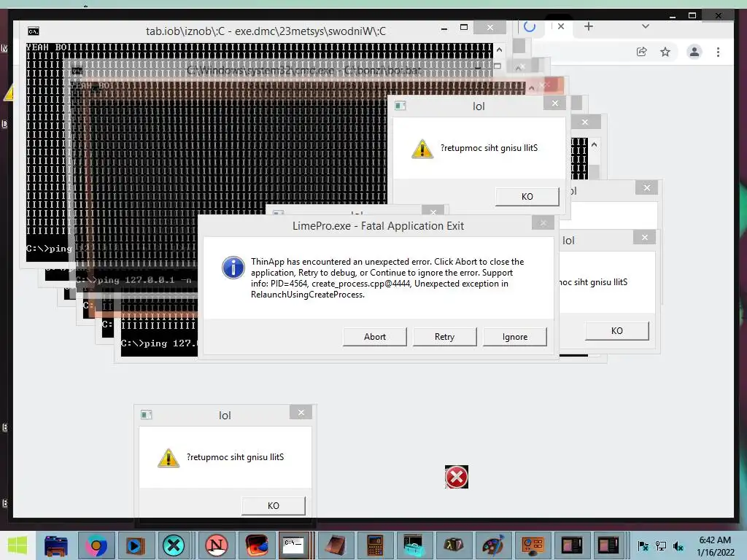Click the muted volume tray icon
This screenshot has width=747, height=560.
(678, 545)
